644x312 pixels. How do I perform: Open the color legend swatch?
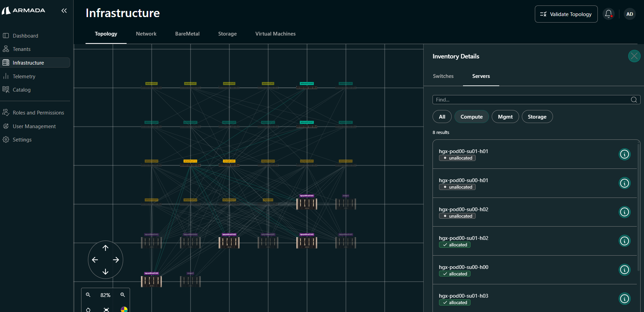click(124, 310)
